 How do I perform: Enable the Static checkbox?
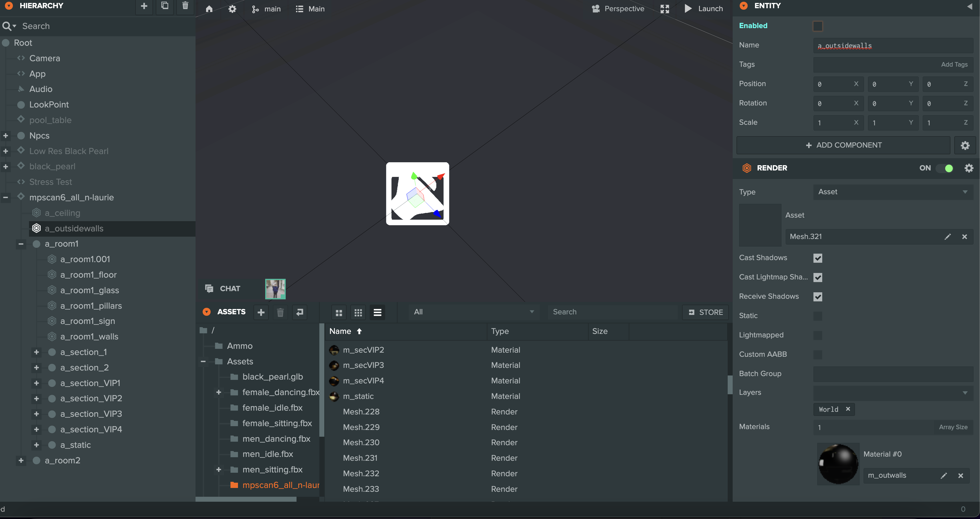click(818, 316)
